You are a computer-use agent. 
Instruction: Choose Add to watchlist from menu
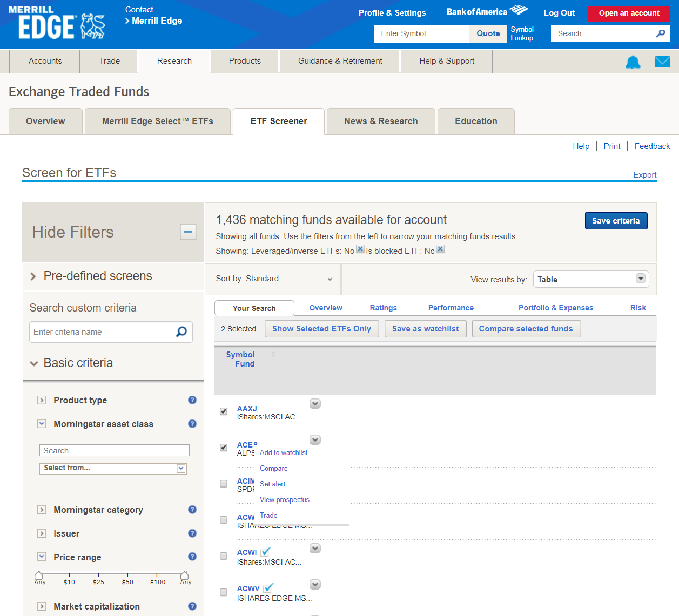coord(284,453)
